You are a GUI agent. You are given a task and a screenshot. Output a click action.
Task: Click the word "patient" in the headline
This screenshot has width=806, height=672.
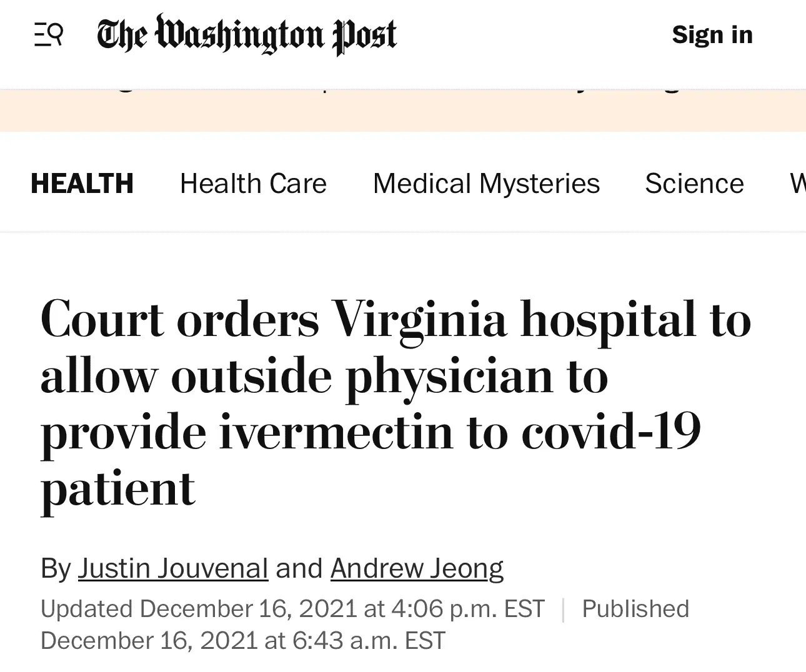click(118, 488)
